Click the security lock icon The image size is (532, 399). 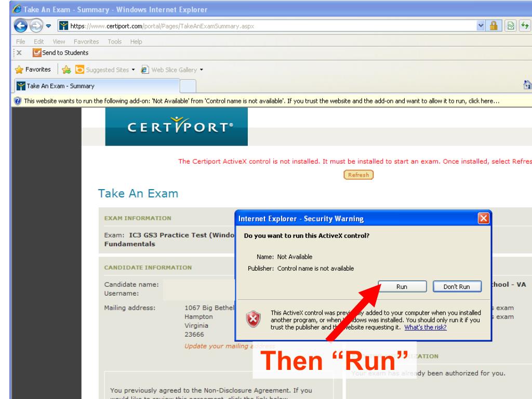tap(494, 26)
